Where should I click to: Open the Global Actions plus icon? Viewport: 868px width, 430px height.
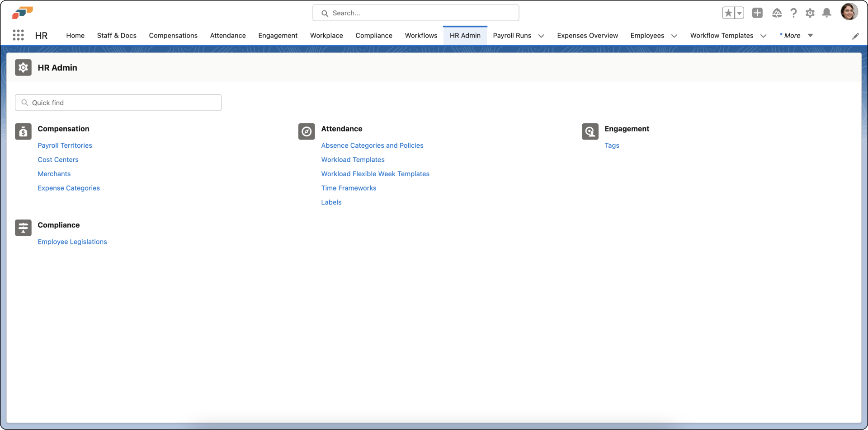[757, 13]
